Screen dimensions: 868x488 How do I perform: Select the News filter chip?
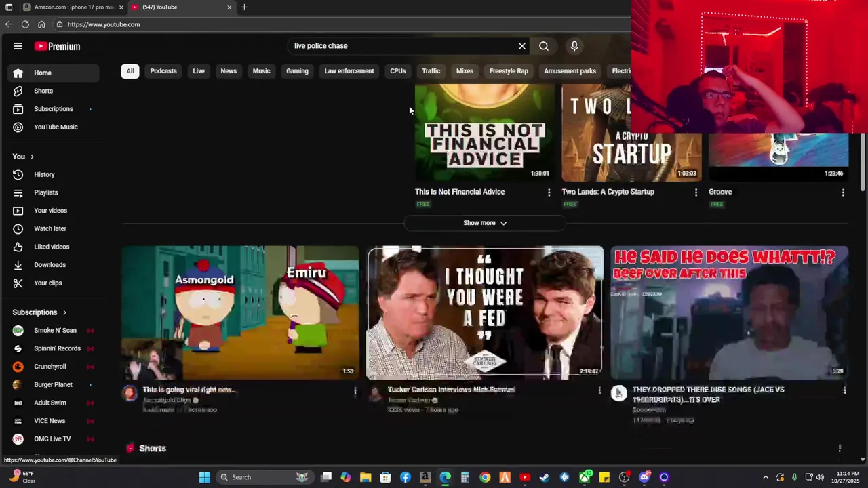coord(229,71)
